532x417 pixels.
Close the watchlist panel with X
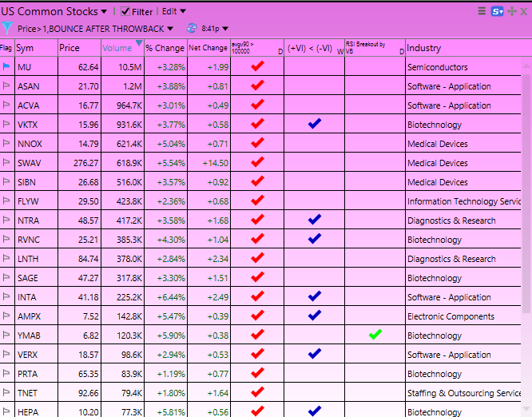(524, 12)
